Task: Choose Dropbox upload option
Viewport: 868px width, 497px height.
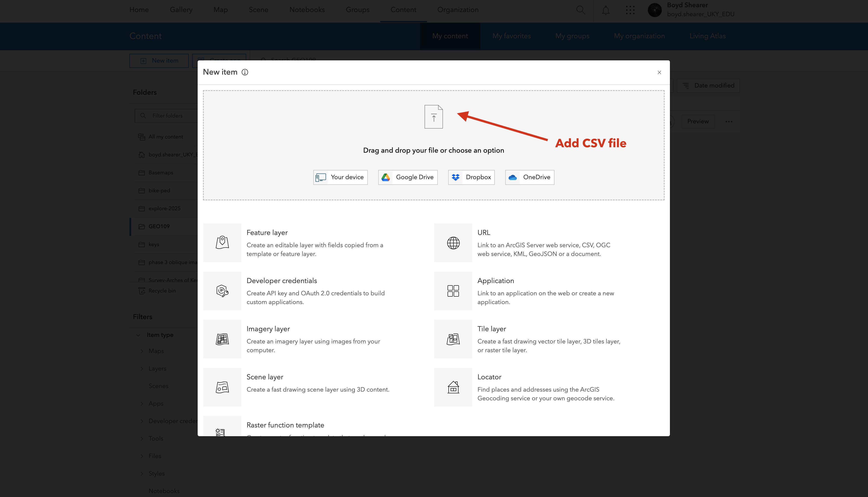Action: 471,177
